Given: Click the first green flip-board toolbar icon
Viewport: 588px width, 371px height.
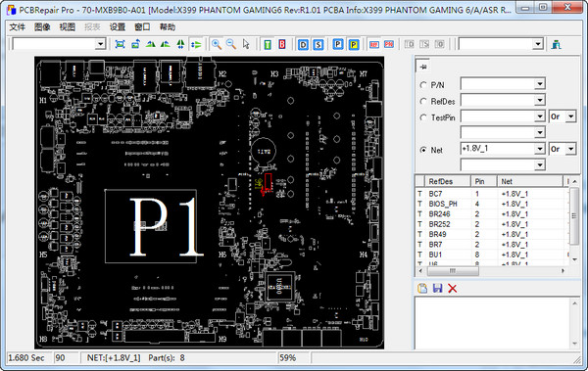Looking at the screenshot, I should coord(150,44).
